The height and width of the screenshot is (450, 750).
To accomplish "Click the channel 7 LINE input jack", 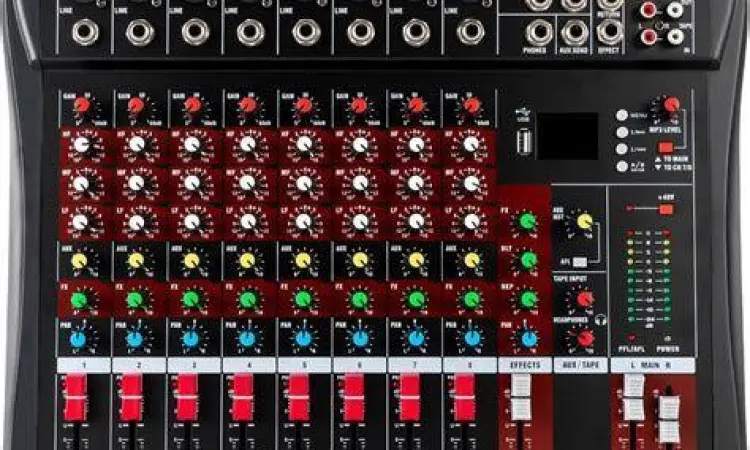I will pyautogui.click(x=416, y=32).
